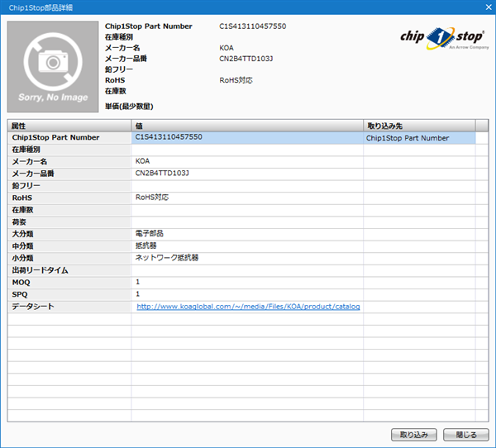
Task: Click the Chip1Stop部品詳細 title bar text
Action: pos(41,7)
